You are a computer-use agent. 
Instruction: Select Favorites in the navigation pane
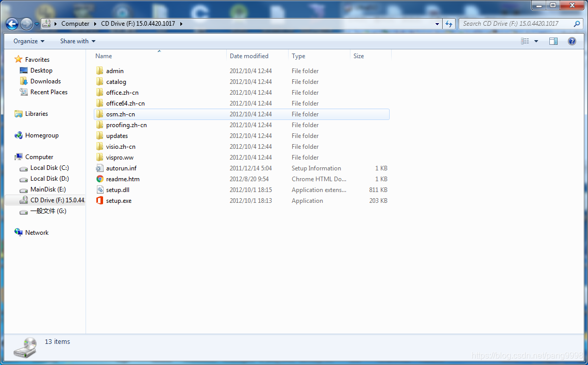[37, 60]
